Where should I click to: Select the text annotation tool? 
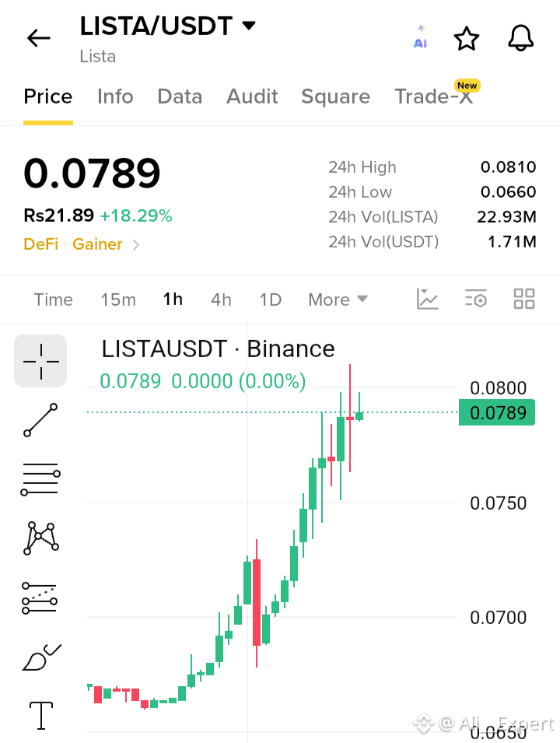coord(41,716)
